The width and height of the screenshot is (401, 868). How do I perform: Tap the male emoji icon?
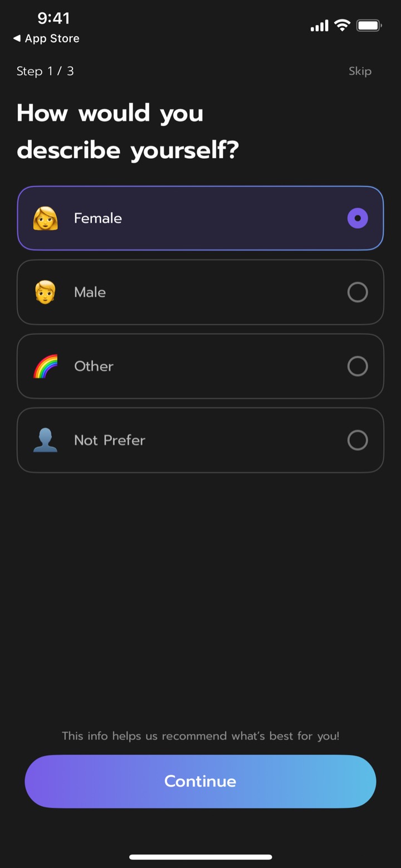pos(45,292)
